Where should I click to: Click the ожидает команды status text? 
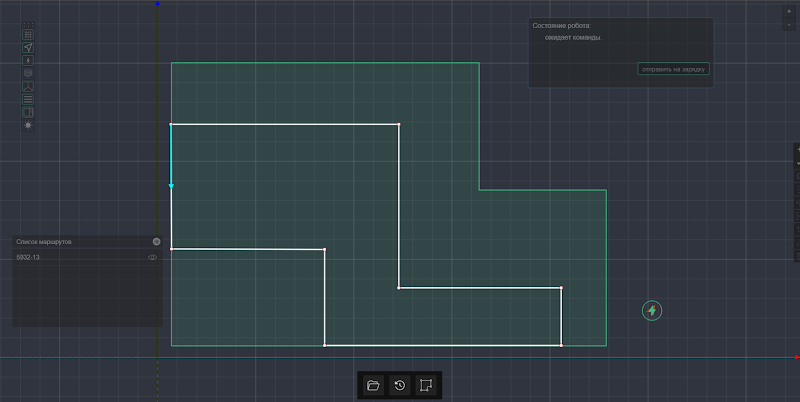click(x=573, y=38)
